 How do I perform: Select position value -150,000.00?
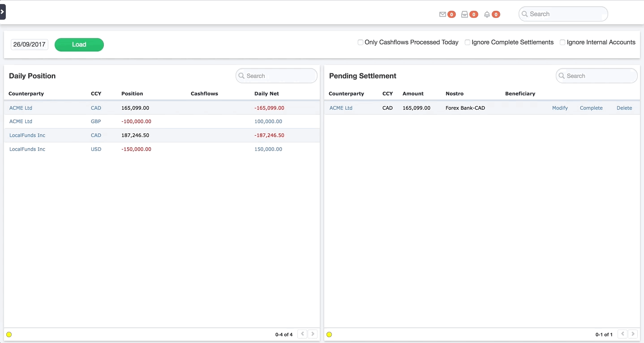click(136, 149)
